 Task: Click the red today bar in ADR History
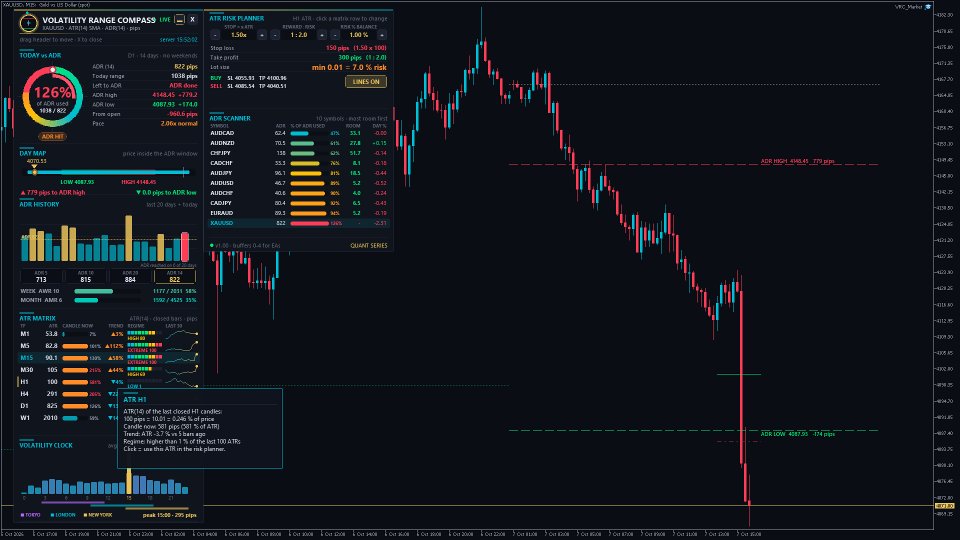click(x=185, y=247)
